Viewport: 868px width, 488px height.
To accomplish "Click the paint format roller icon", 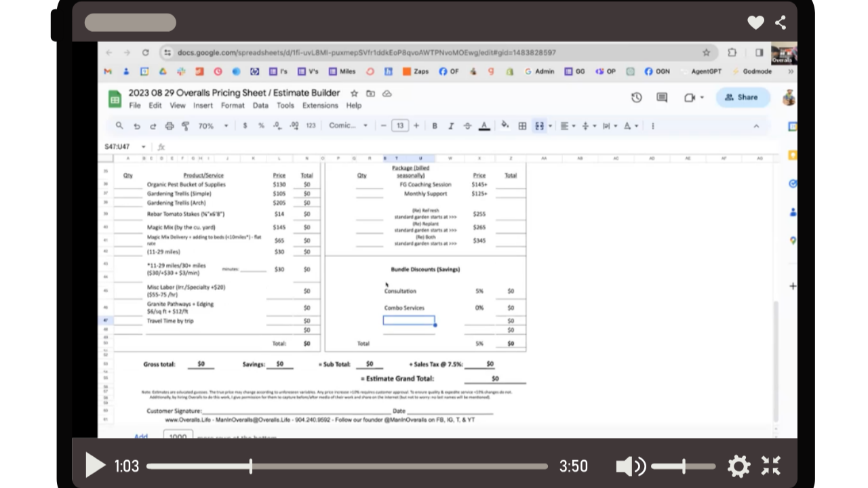I will [x=185, y=126].
